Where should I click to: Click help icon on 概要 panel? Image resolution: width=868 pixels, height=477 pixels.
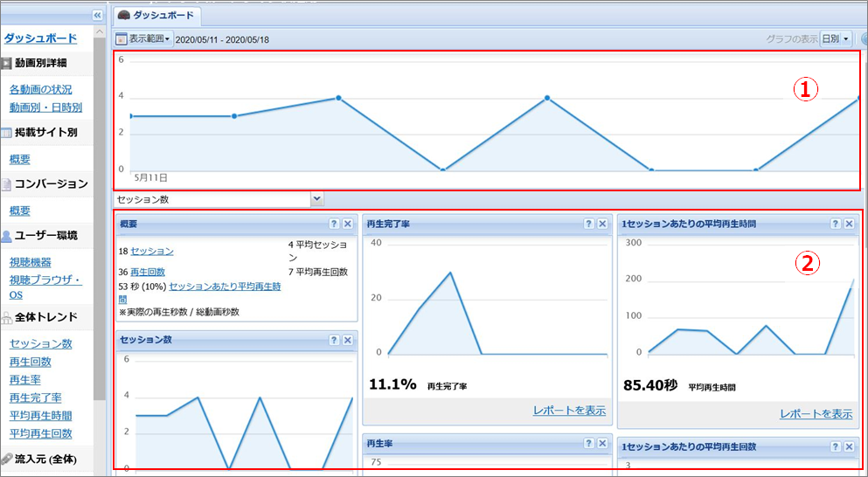click(334, 225)
